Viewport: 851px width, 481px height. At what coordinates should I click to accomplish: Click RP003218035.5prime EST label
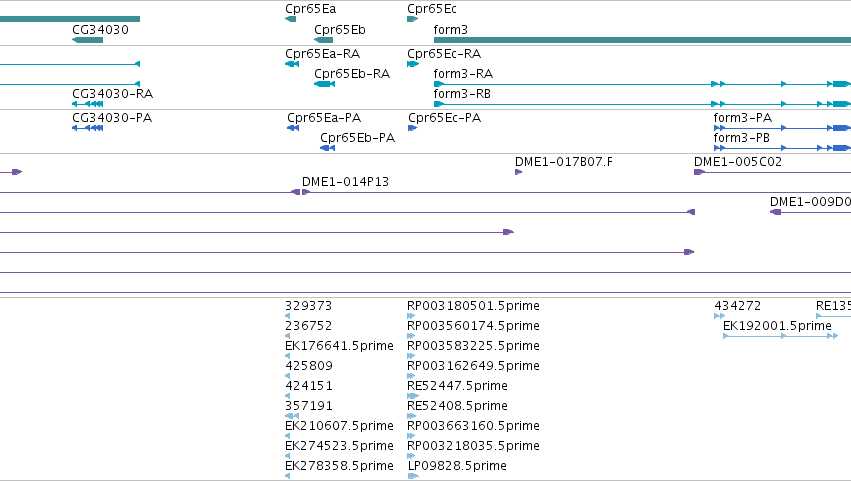coord(473,446)
